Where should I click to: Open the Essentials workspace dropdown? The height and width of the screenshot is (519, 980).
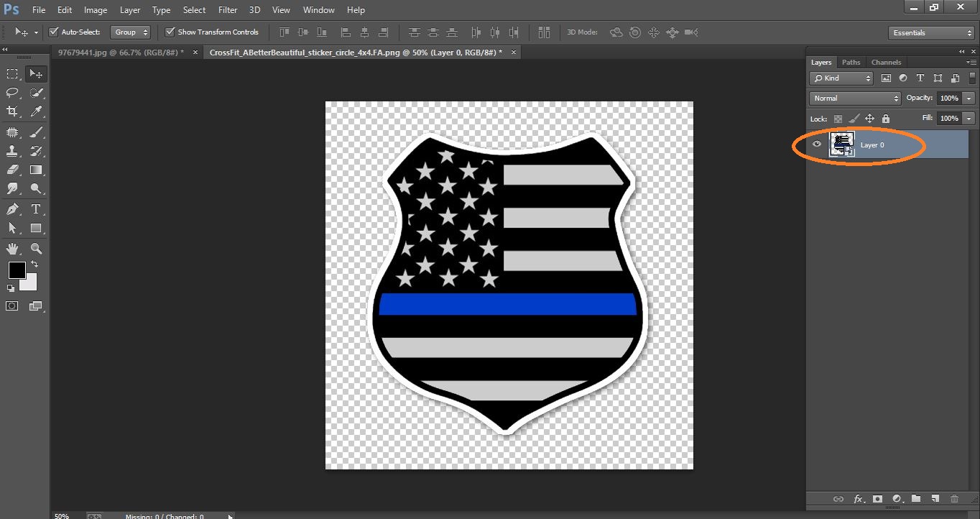pos(931,33)
